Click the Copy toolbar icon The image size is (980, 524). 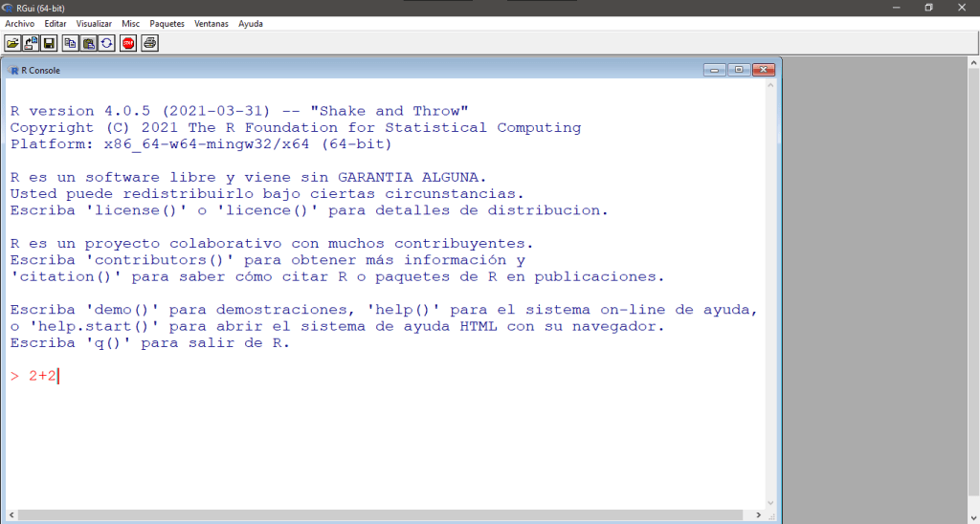click(x=70, y=43)
